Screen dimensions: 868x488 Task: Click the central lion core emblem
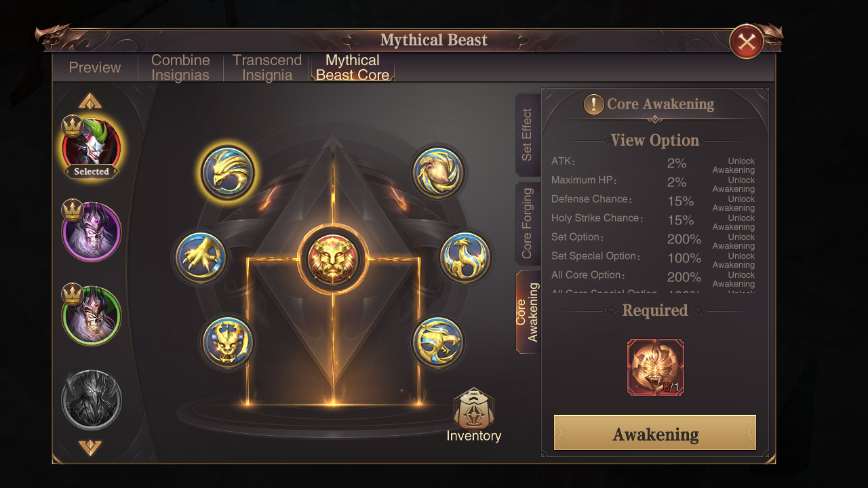tap(333, 260)
